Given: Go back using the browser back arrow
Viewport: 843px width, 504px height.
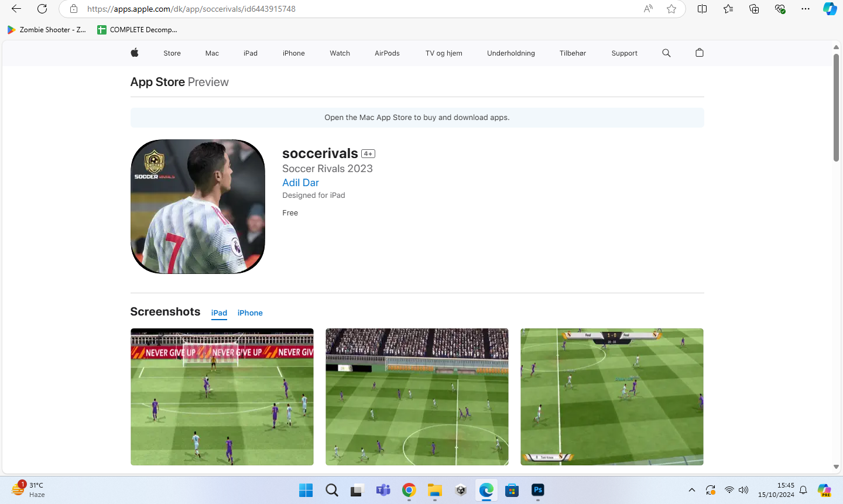Looking at the screenshot, I should coord(16,9).
